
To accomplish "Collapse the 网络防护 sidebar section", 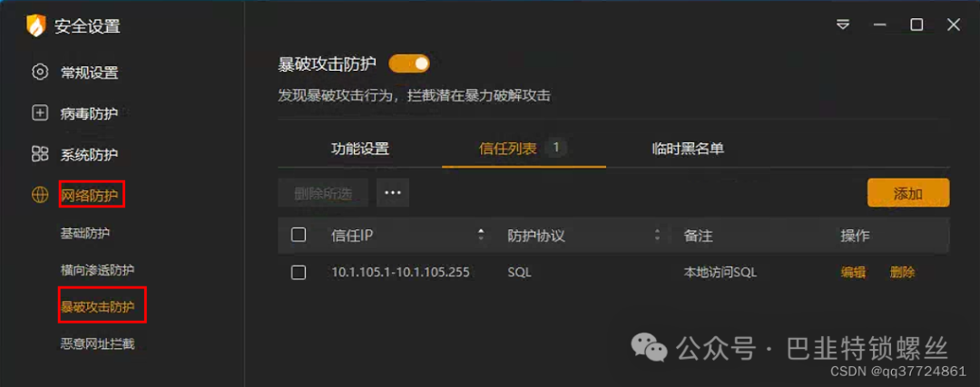I will tap(92, 196).
